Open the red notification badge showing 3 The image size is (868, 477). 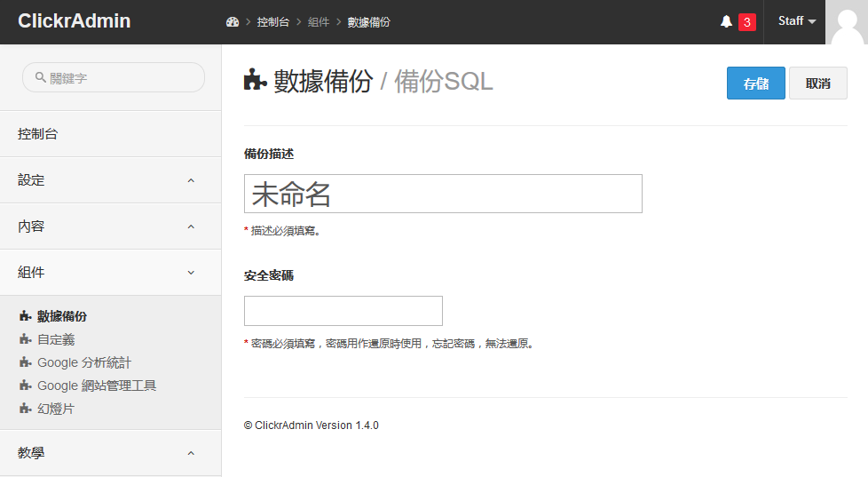746,22
